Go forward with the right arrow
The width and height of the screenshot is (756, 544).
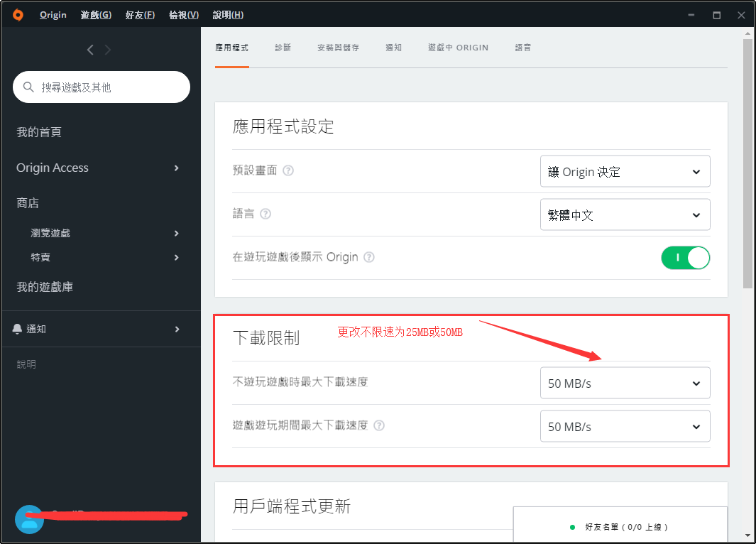coord(107,50)
